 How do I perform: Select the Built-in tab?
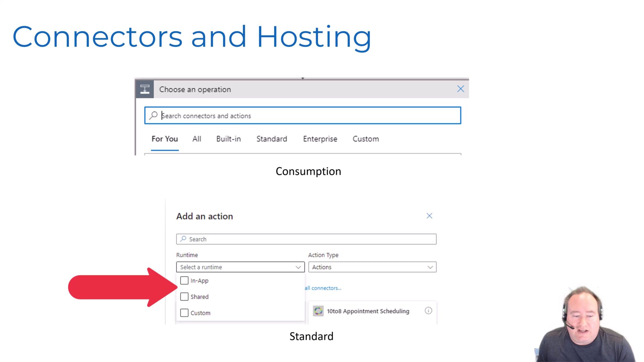click(228, 139)
